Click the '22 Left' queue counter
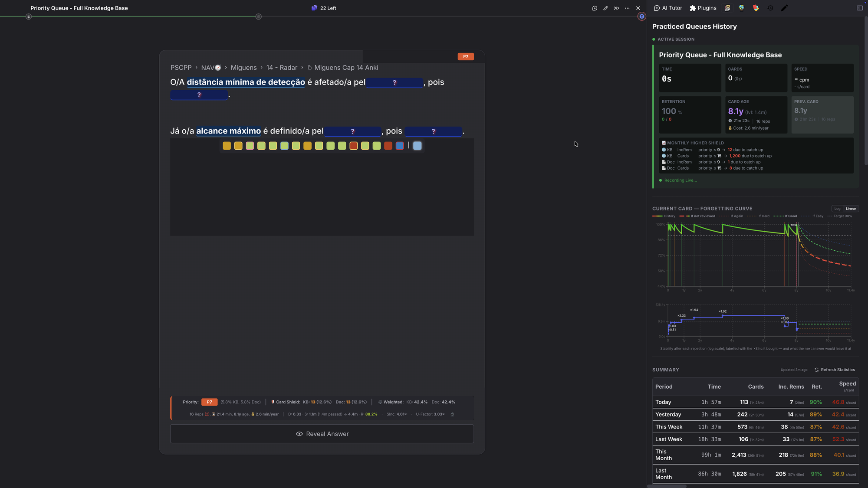The width and height of the screenshot is (868, 488). click(324, 8)
